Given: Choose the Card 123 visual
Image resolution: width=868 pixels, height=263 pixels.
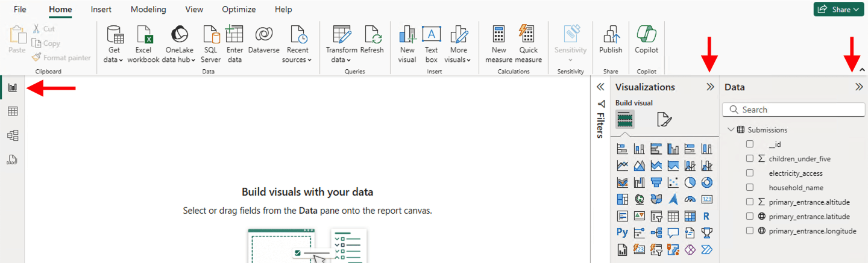Looking at the screenshot, I should click(x=707, y=199).
